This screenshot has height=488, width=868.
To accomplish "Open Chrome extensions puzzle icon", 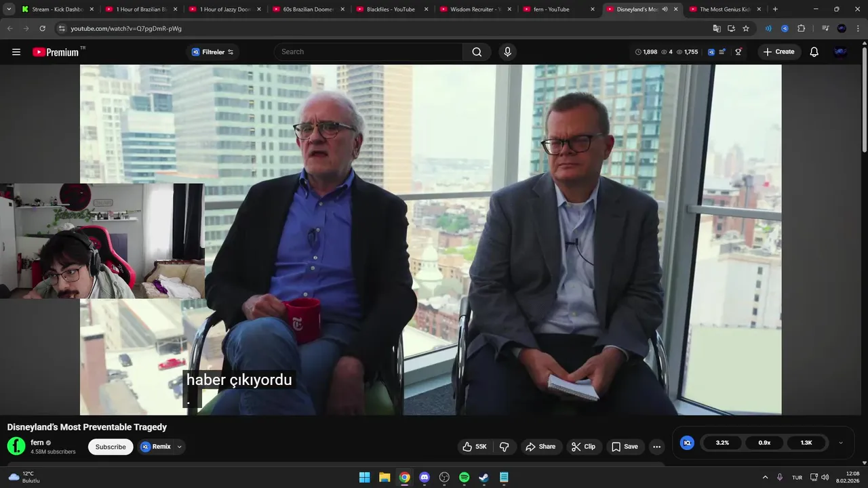I will 801,28.
